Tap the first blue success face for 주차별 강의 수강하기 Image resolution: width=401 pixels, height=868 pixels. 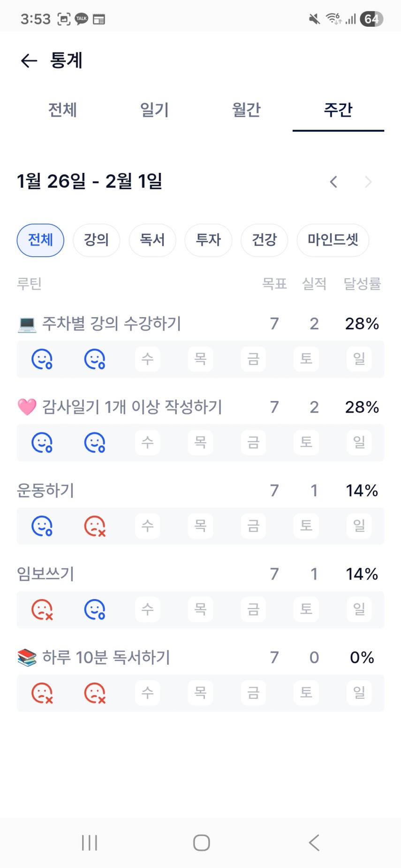pyautogui.click(x=42, y=359)
